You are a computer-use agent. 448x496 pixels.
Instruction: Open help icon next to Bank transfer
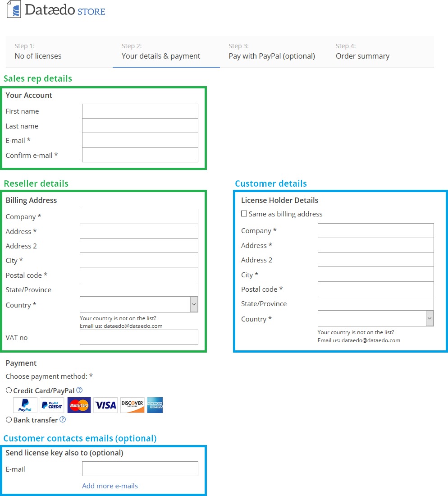(x=63, y=419)
